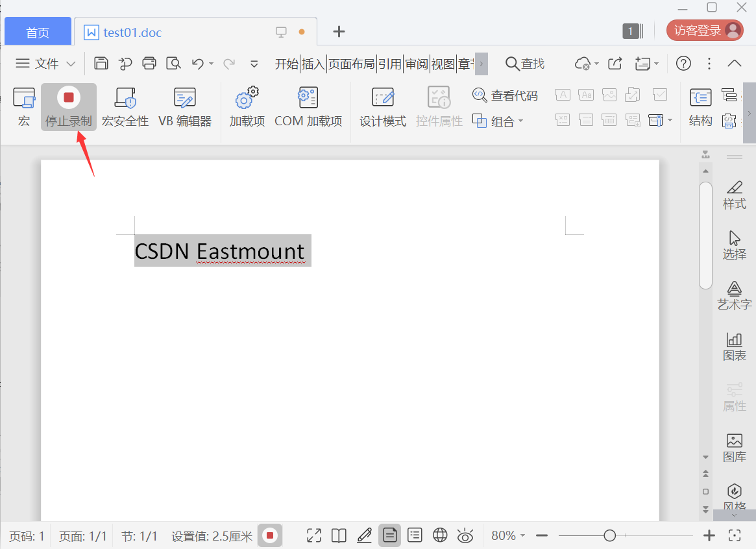
Task: Open the 文件 menu
Action: click(37, 63)
